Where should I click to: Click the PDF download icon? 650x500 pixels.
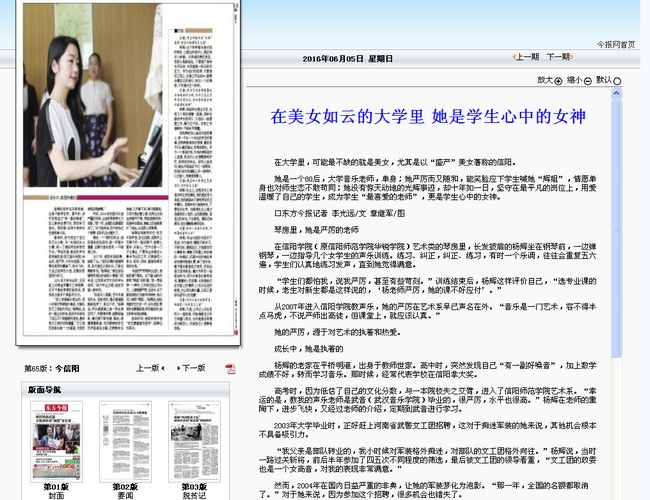click(229, 368)
